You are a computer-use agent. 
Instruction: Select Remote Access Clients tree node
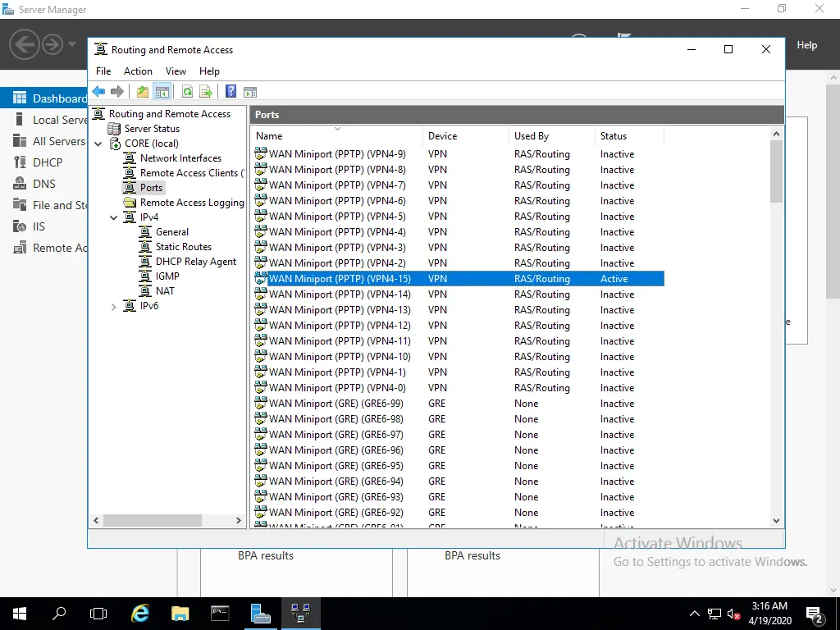click(191, 173)
